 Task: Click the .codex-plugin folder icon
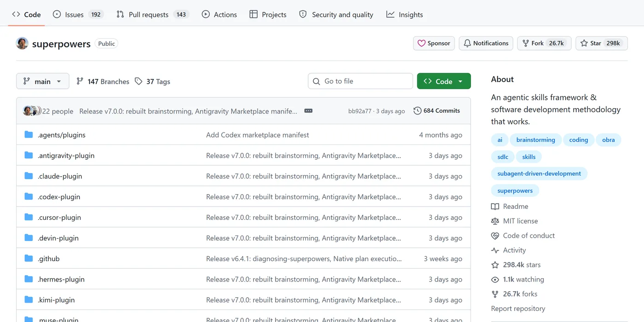29,197
